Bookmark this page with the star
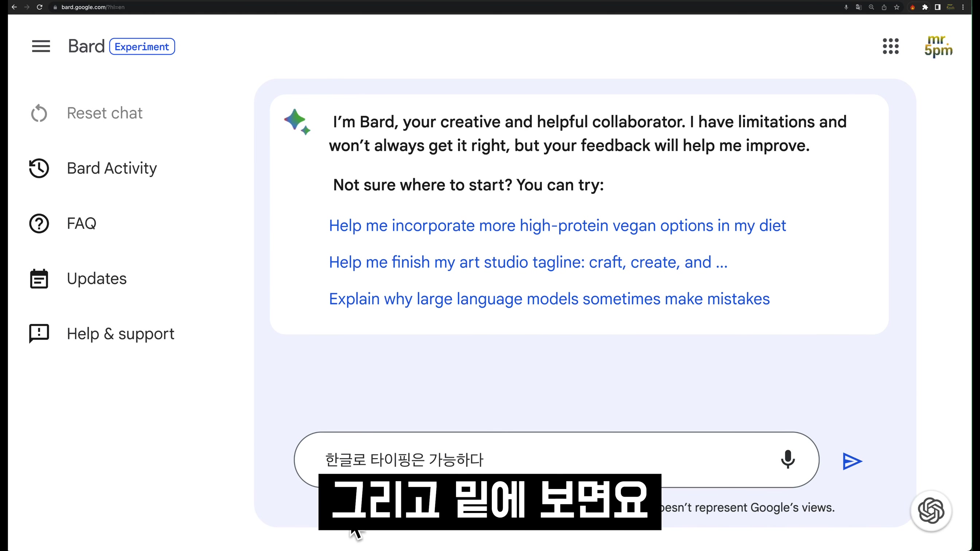 897,7
